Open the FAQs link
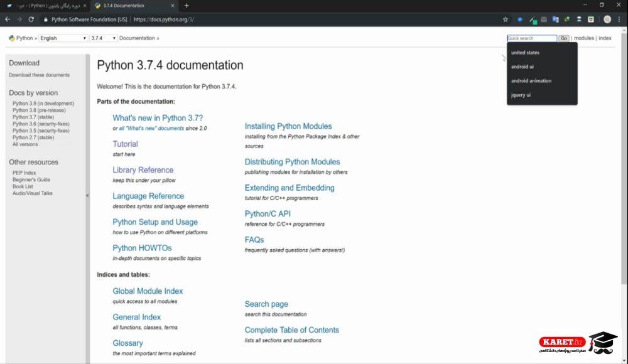The height and width of the screenshot is (364, 628). pos(254,240)
